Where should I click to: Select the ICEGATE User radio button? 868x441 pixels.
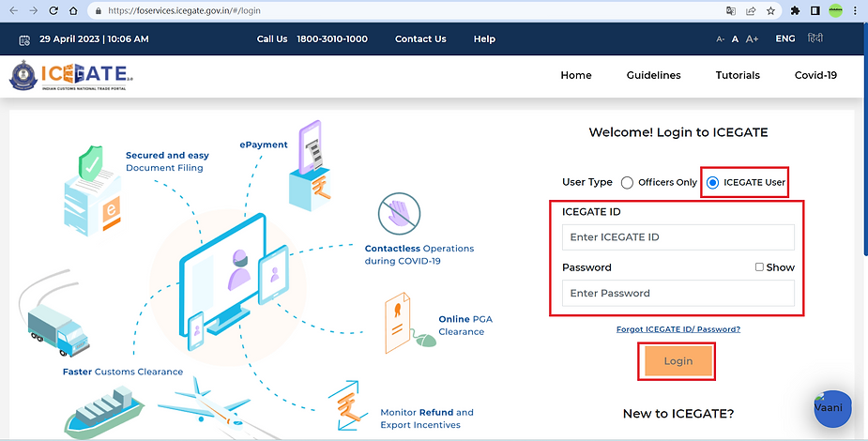712,183
